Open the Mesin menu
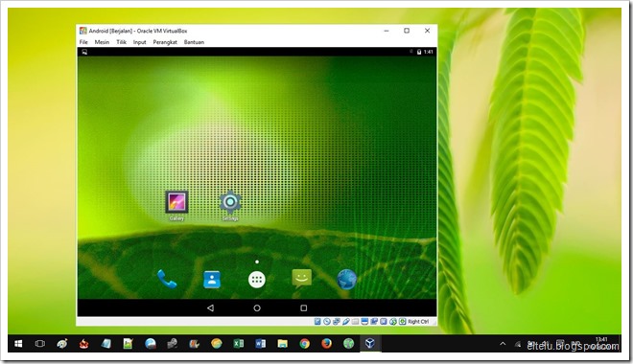633x364 pixels. coord(102,42)
